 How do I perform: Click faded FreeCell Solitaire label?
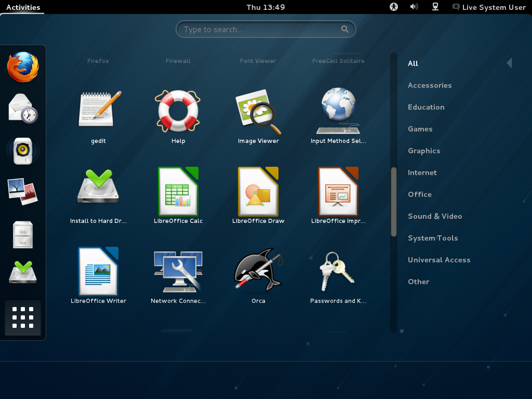click(x=338, y=61)
